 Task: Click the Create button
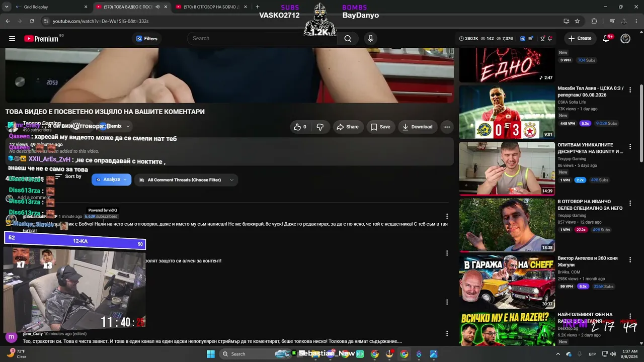click(x=580, y=39)
